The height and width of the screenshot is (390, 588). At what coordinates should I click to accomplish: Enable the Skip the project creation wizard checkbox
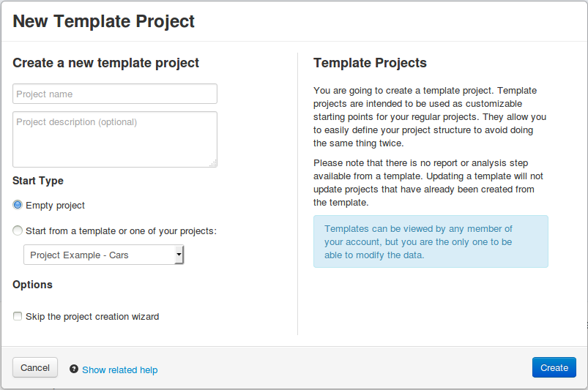[18, 317]
